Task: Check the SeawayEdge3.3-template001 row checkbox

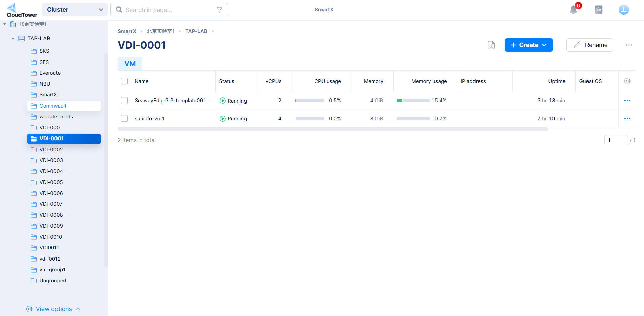Action: [124, 101]
